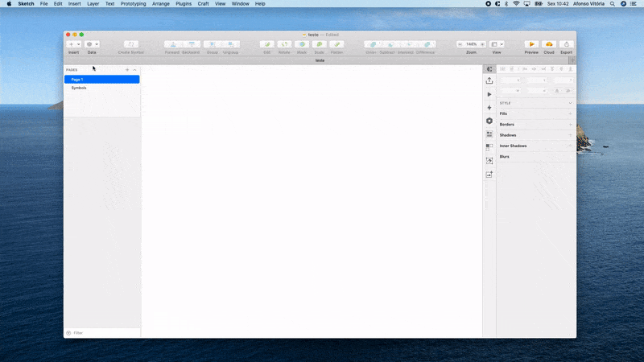Open the zoom percentage dropdown

coord(471,44)
